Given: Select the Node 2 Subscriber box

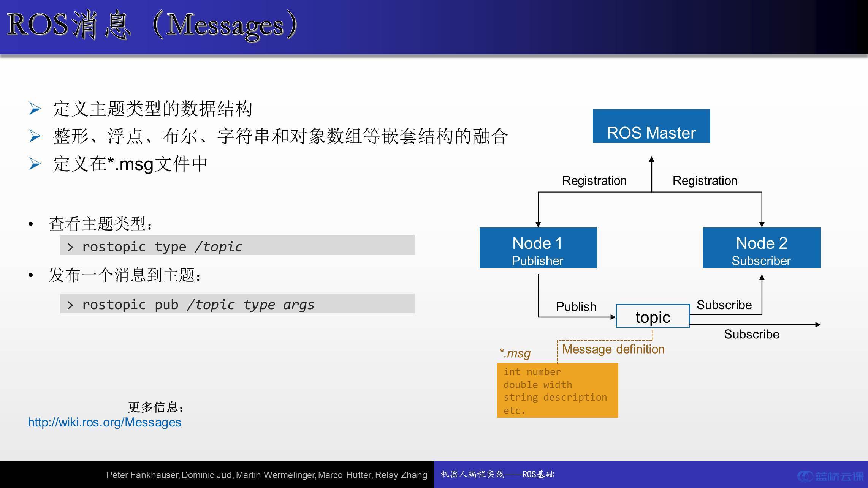Looking at the screenshot, I should coord(762,248).
